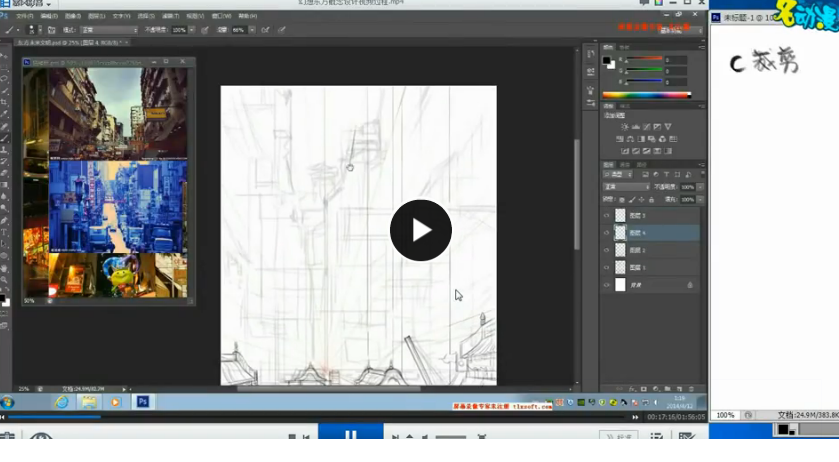Select the Hand tool in the toolbox

[x=4, y=268]
